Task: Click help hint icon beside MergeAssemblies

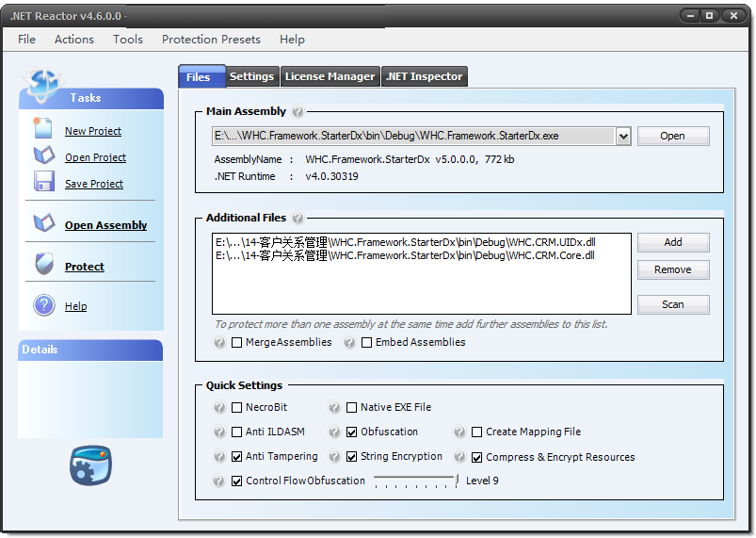Action: (219, 343)
